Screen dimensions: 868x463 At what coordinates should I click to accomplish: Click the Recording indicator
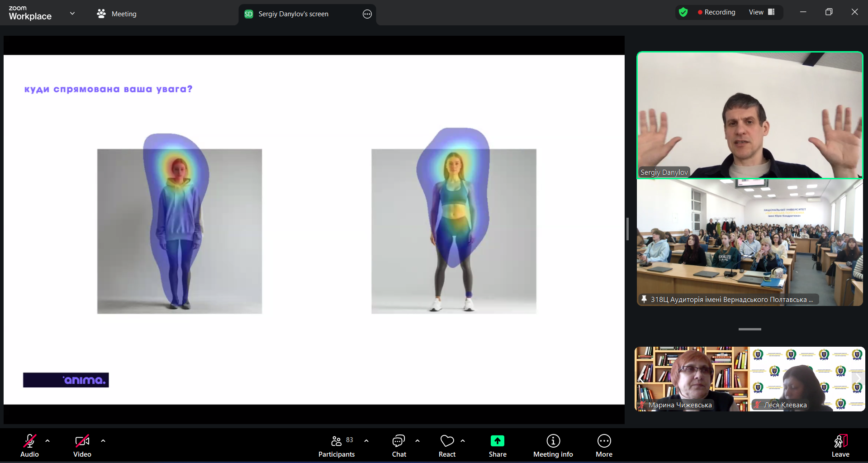click(x=716, y=12)
